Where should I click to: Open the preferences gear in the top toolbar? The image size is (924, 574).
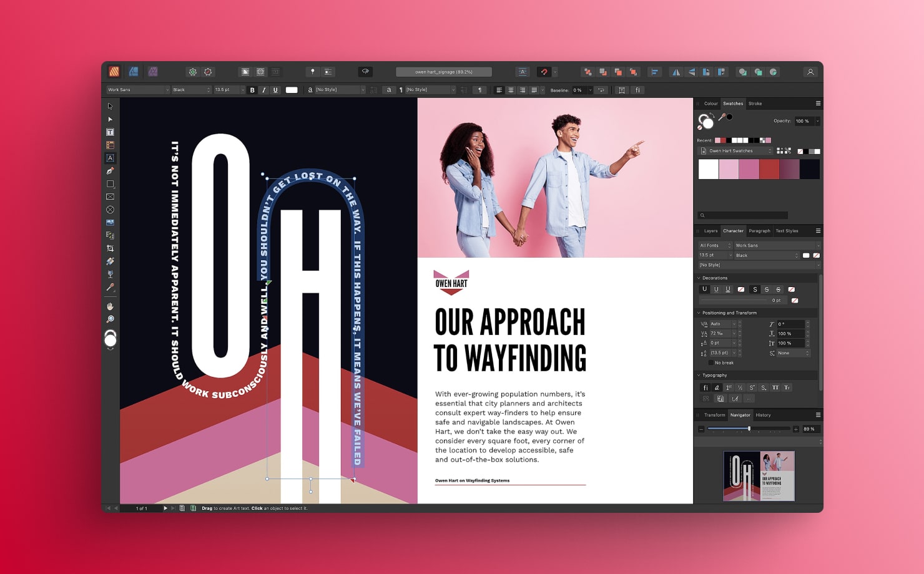193,72
